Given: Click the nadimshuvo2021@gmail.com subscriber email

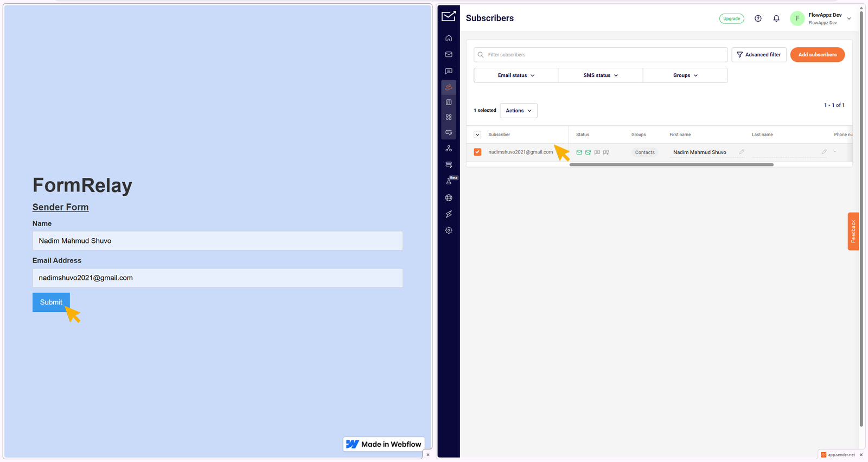Looking at the screenshot, I should click(520, 152).
